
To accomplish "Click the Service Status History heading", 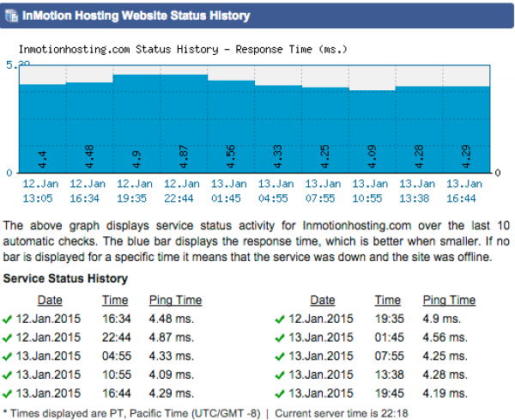I will (65, 278).
